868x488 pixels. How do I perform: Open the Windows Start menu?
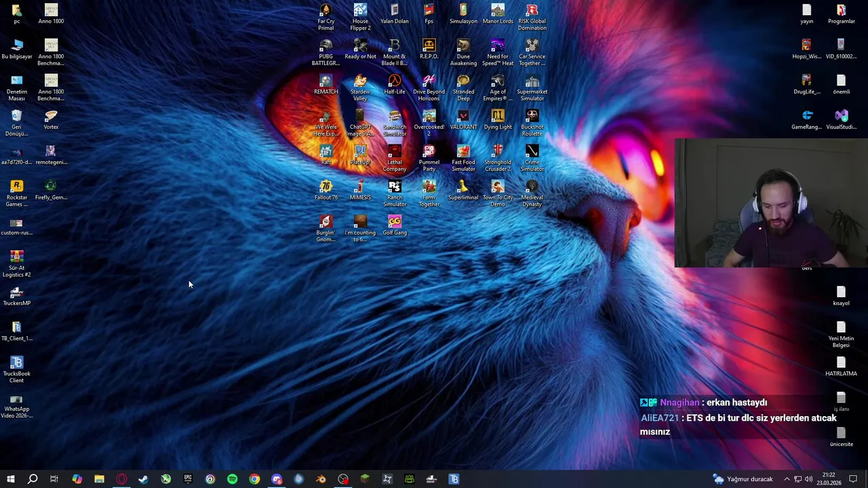[10, 479]
